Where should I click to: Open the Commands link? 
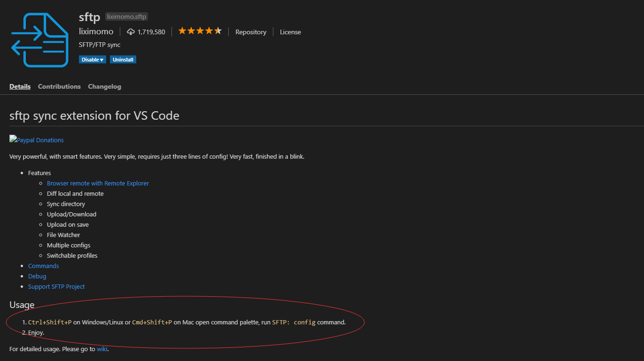point(43,266)
